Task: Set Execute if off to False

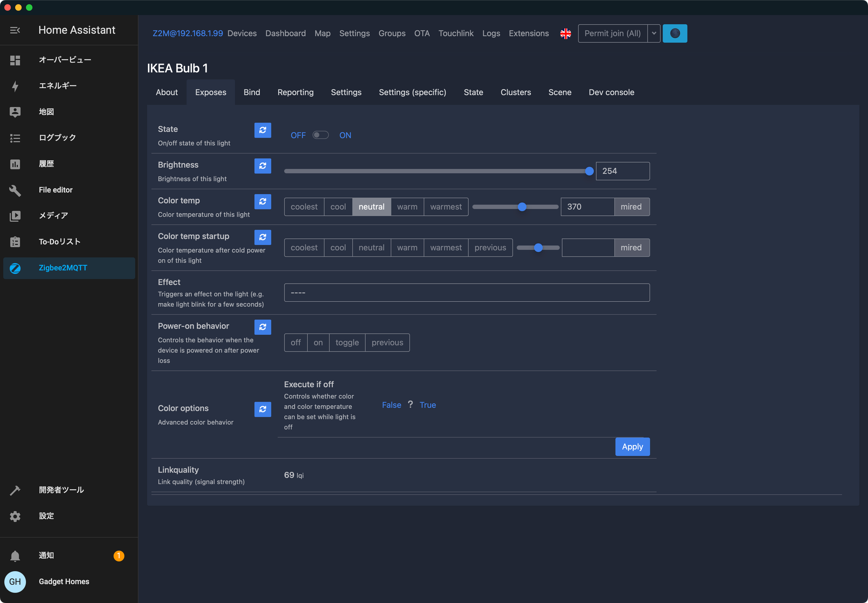Action: click(391, 405)
